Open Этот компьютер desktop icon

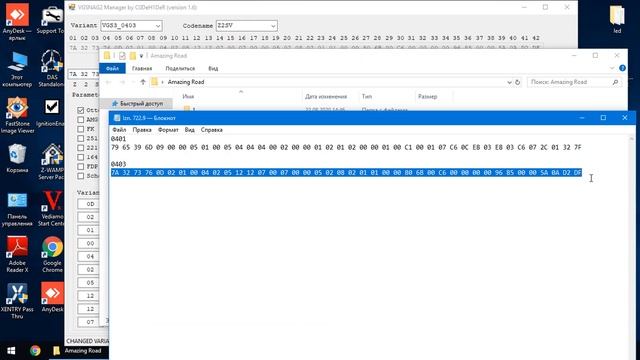coord(17,69)
